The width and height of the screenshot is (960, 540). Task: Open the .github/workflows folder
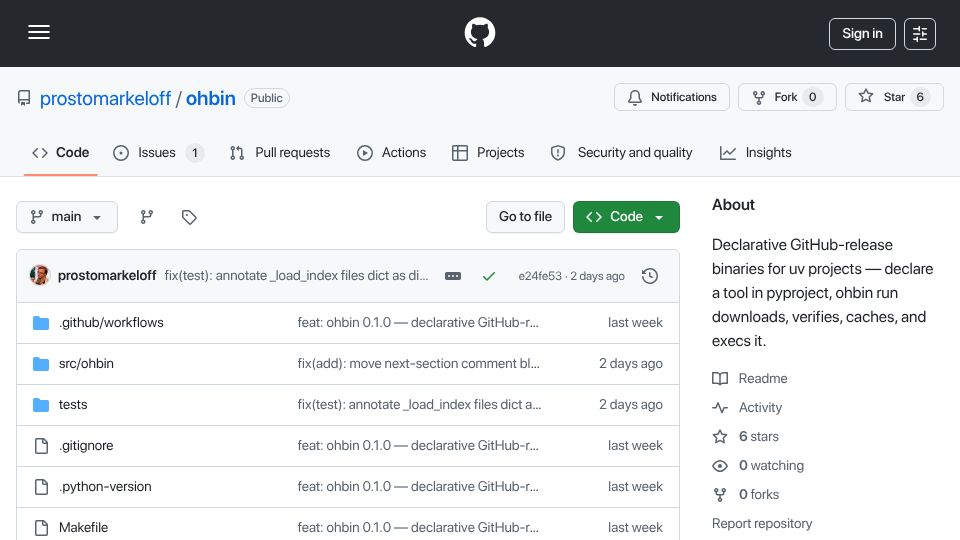(x=111, y=323)
